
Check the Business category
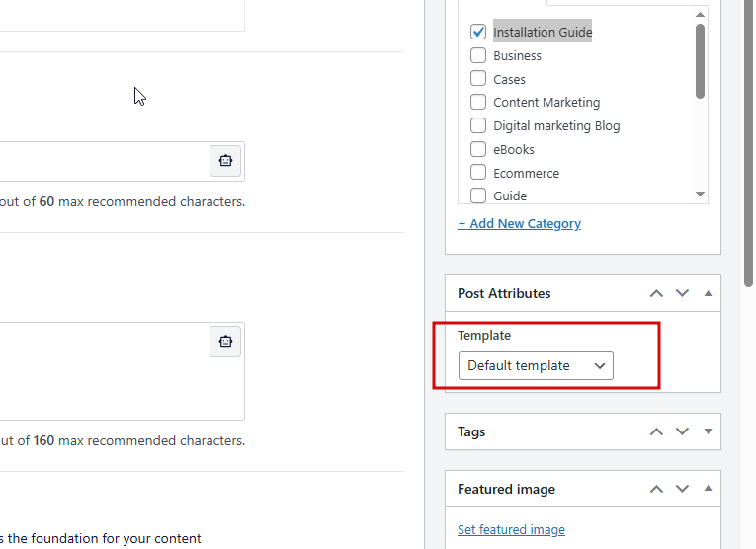478,56
